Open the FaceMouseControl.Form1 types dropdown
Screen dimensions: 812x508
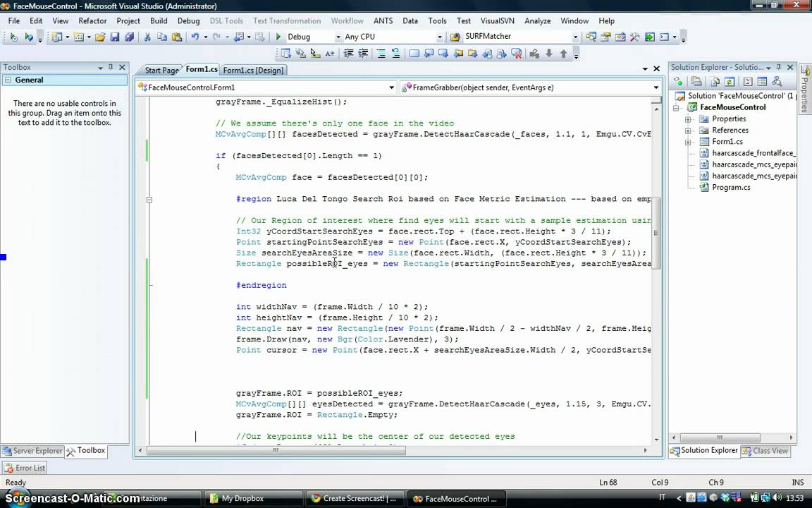(x=391, y=87)
